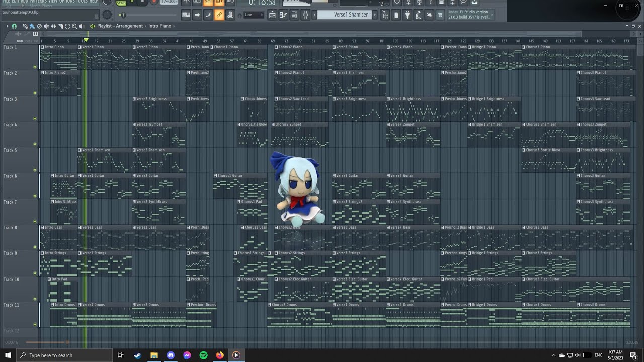
Task: Select the Delete tool in playlist toolbar
Action: pyautogui.click(x=39, y=26)
